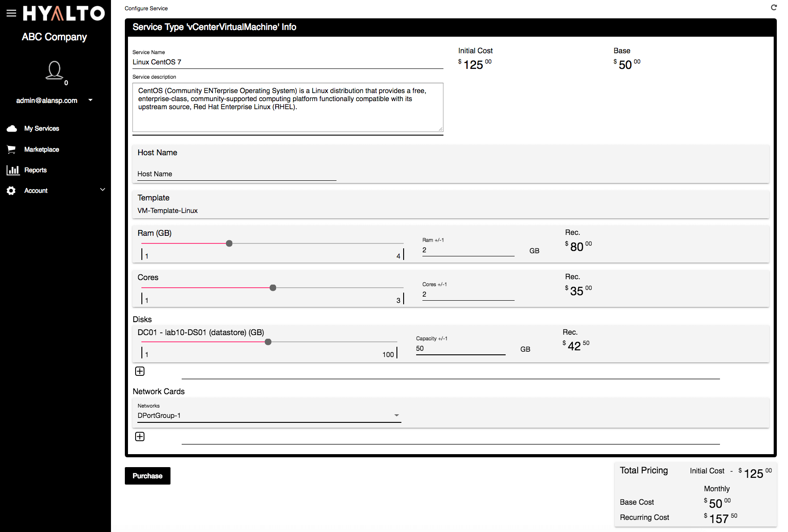Open the Networks DPortGroup-1 dropdown

[269, 416]
